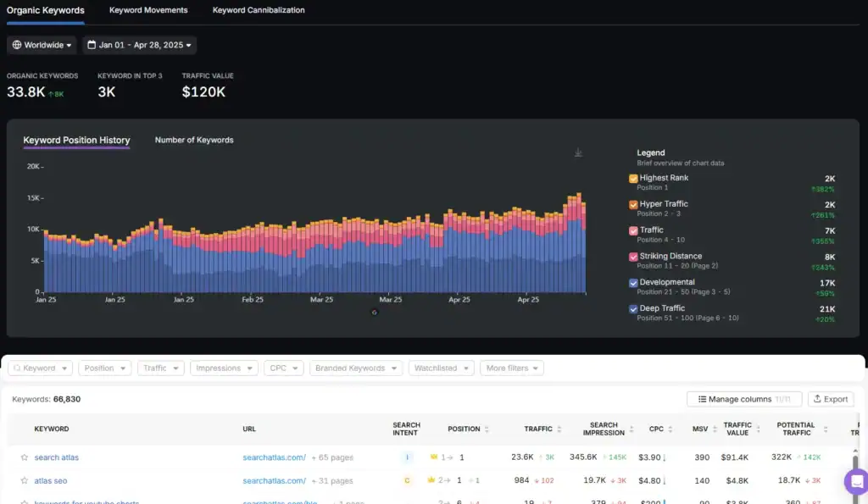Click the sort arrows on the Traffic column
Screen dimensions: 868x504
tap(558, 429)
